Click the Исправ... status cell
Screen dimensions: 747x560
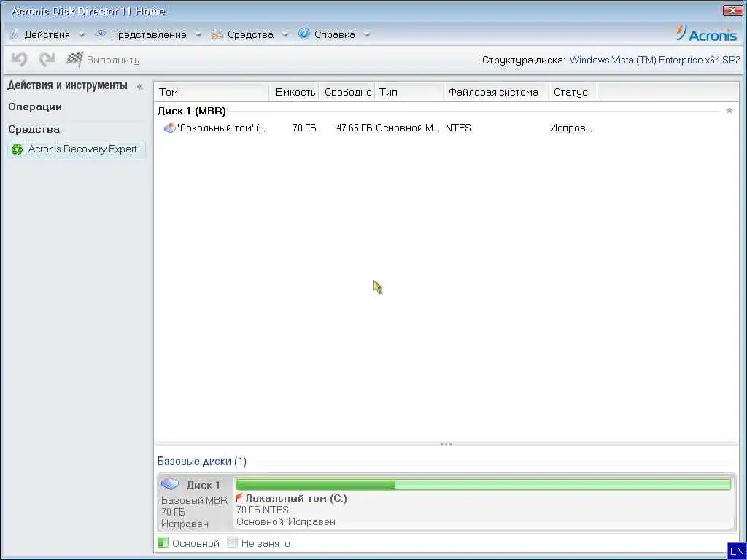point(570,128)
